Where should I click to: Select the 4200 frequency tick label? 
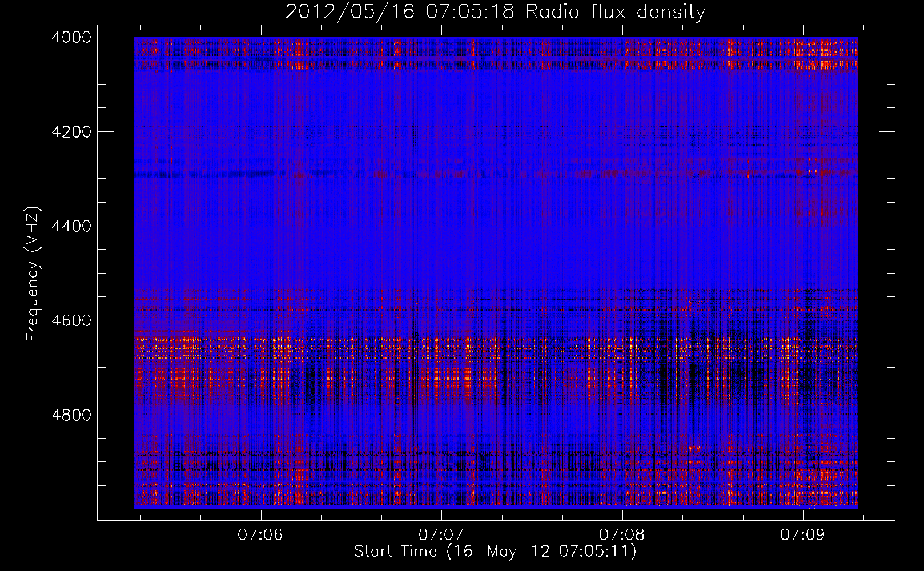[x=71, y=132]
